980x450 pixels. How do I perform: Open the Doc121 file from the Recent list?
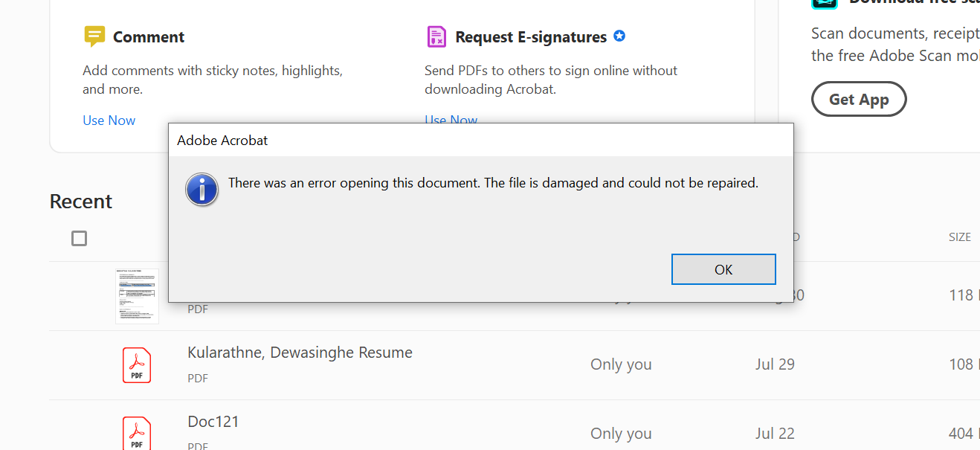tap(213, 422)
